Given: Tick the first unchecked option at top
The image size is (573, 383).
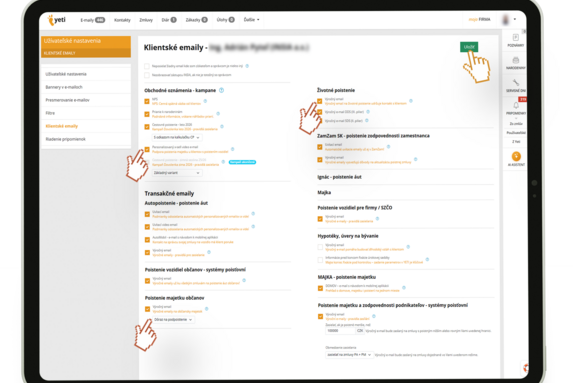Looking at the screenshot, I should [147, 66].
